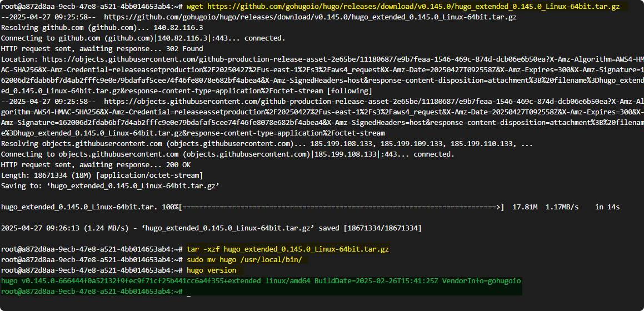The image size is (644, 311).
Task: Click the 'hugo v0.145.0' version output text
Action: (x=28, y=281)
